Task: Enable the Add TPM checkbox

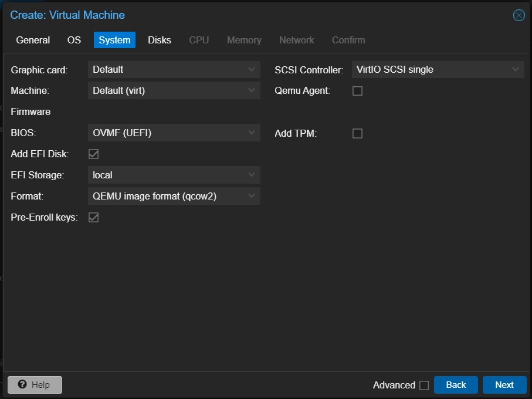Action: point(357,133)
